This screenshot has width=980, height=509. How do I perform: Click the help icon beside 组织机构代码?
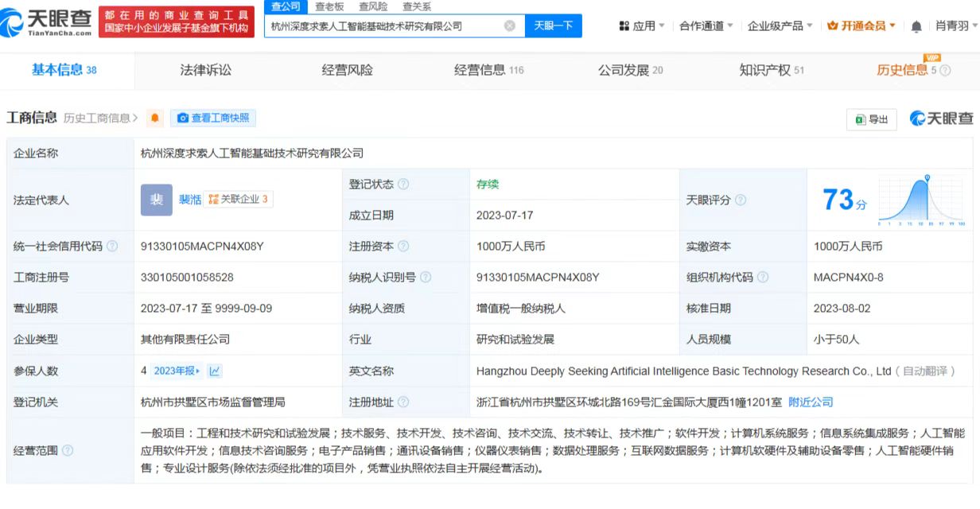763,278
